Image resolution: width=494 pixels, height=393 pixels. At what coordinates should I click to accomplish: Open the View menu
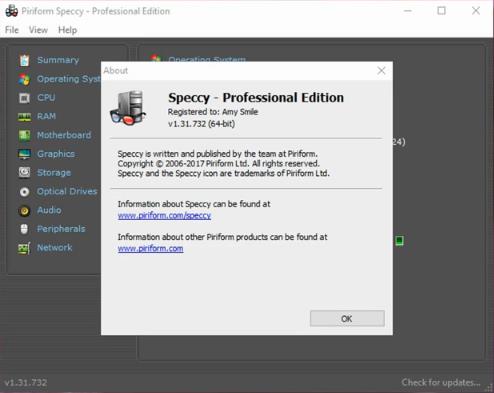coord(38,30)
